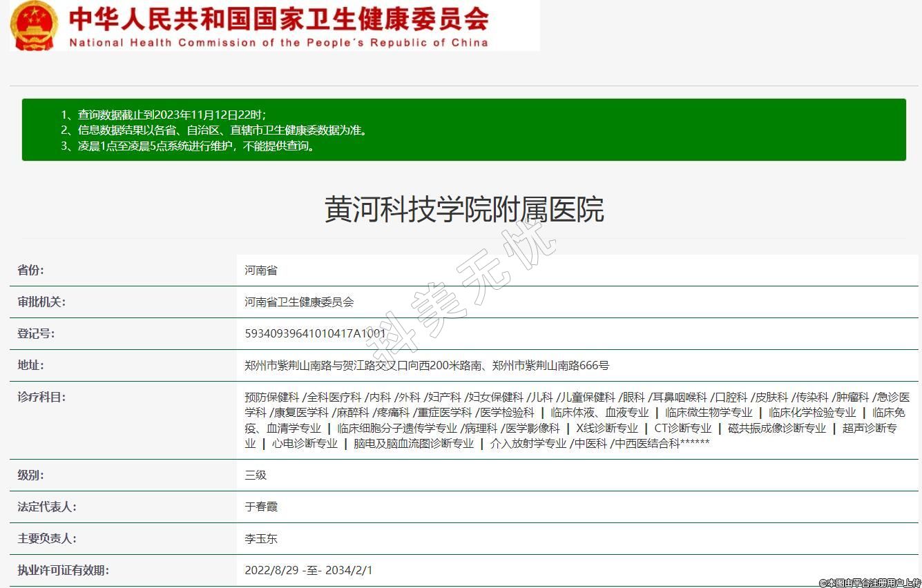Click the Chinese commission title in header
This screenshot has height=588, width=922.
tap(278, 19)
